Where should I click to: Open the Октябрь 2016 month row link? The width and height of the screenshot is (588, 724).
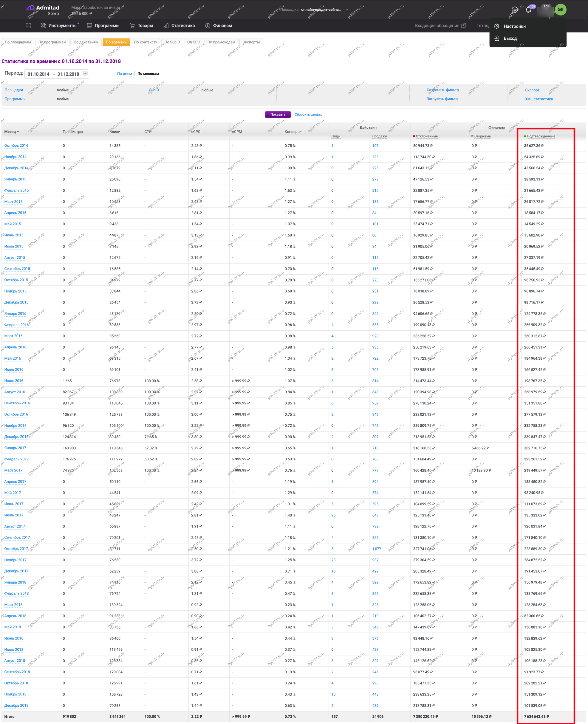tap(16, 414)
